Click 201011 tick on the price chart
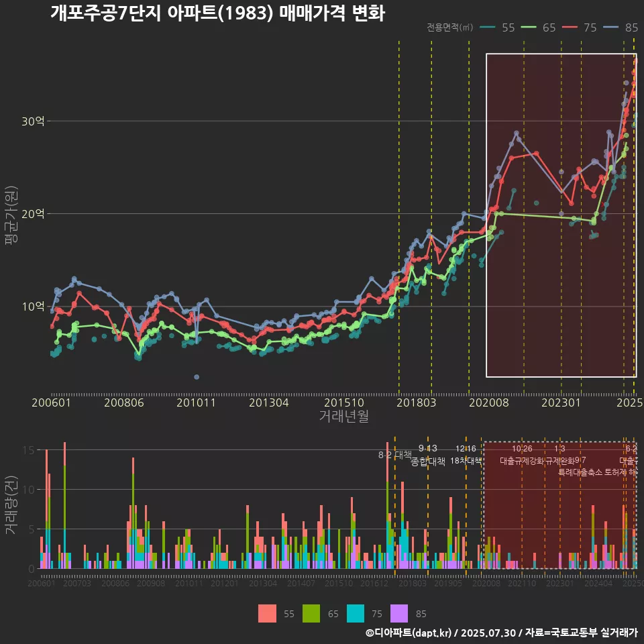The image size is (644, 644). tap(197, 402)
